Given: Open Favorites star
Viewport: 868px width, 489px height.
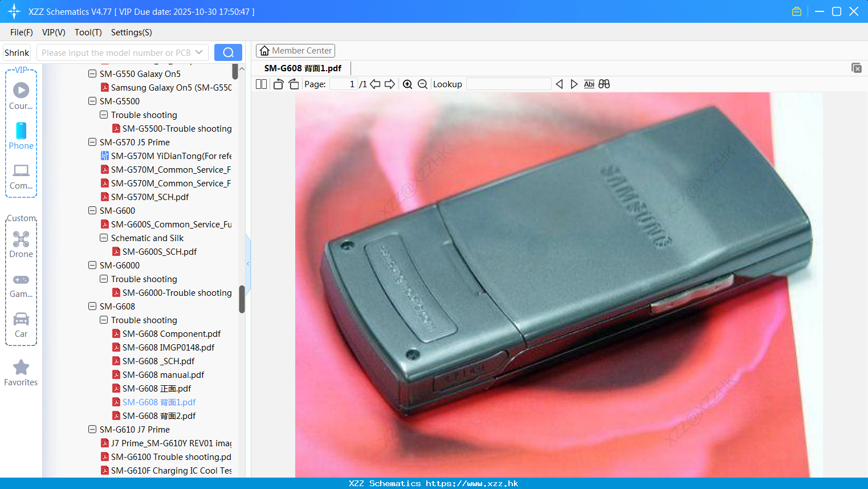Looking at the screenshot, I should tap(21, 373).
